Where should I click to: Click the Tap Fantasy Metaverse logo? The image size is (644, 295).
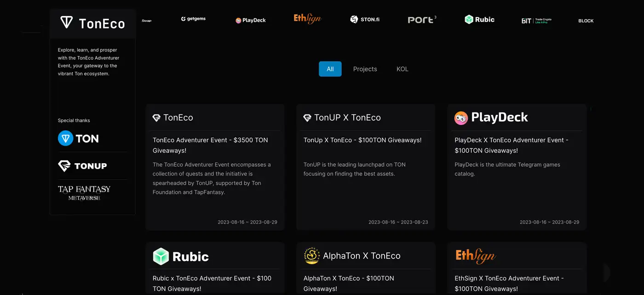coord(84,193)
